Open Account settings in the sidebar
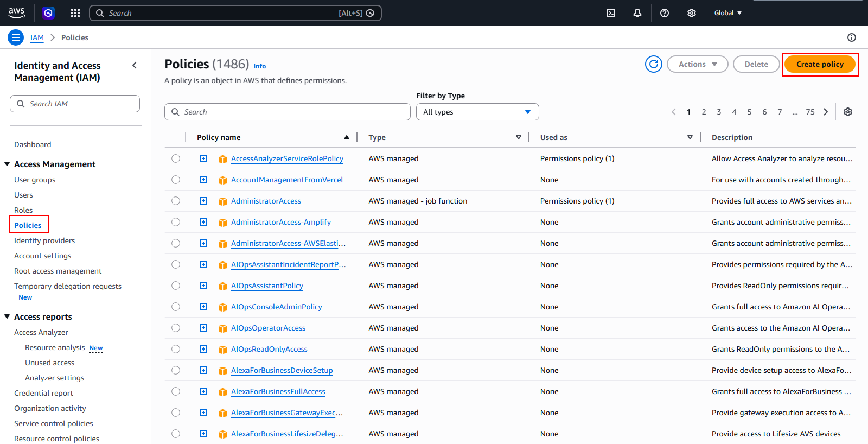The width and height of the screenshot is (868, 444). (x=43, y=256)
